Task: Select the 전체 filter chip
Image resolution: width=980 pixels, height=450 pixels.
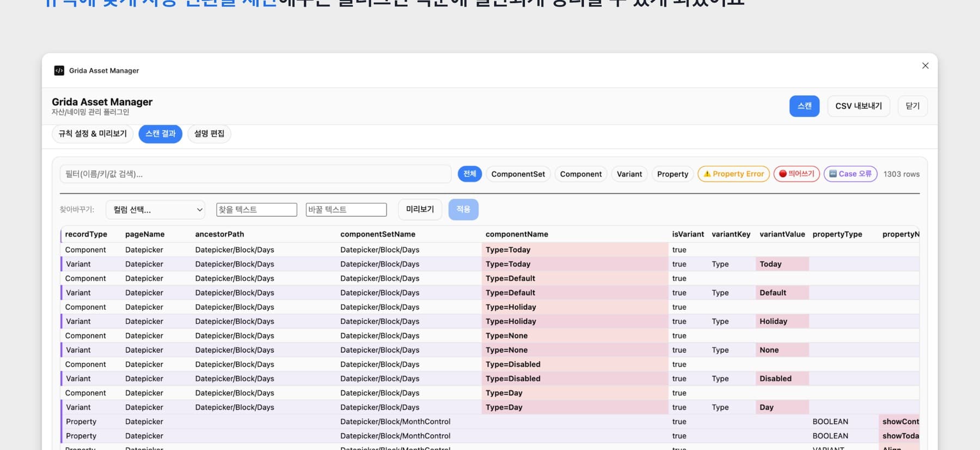Action: tap(469, 174)
